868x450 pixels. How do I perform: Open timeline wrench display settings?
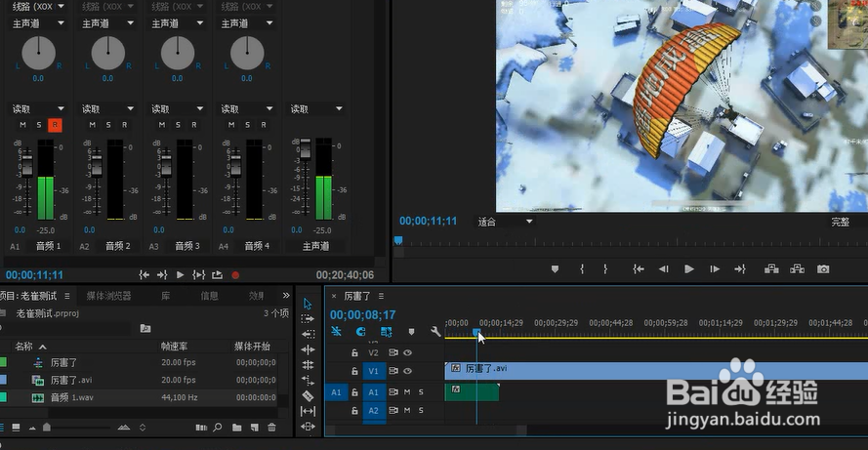point(435,332)
